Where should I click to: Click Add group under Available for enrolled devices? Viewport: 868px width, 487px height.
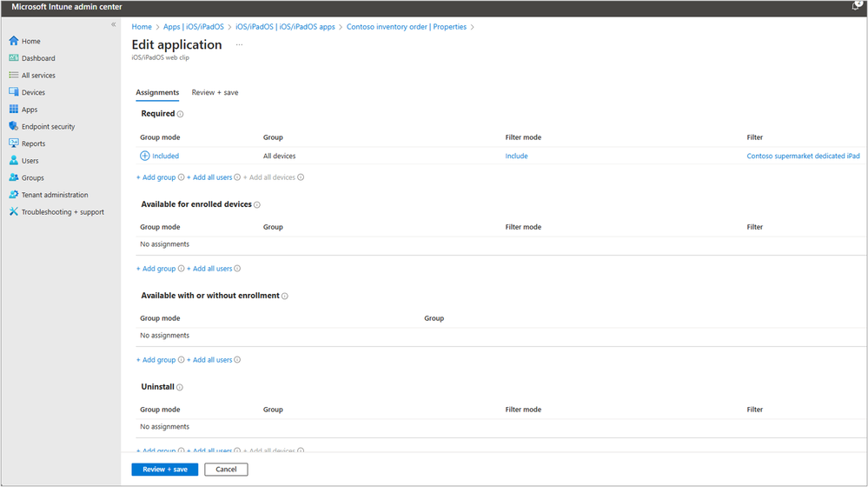(156, 269)
